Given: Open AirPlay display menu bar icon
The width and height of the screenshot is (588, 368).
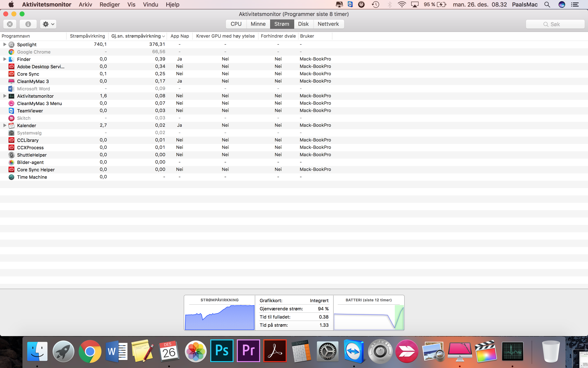Looking at the screenshot, I should 414,4.
